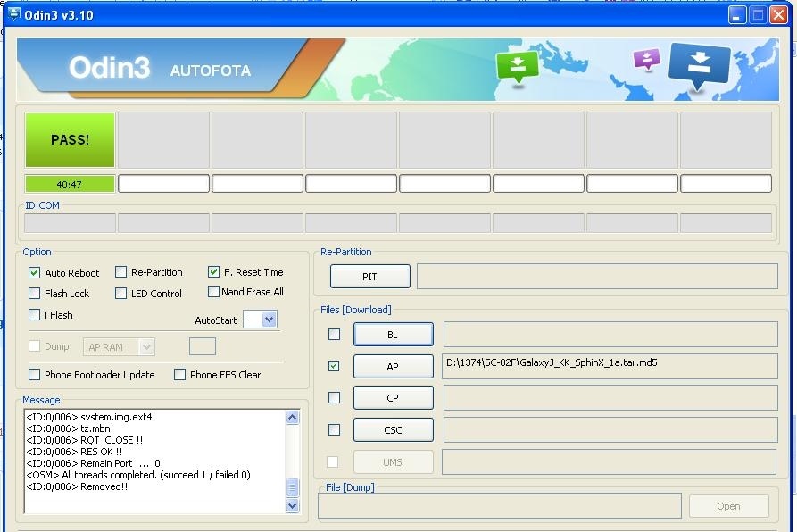Click the File [Dump] path field

pyautogui.click(x=500, y=506)
